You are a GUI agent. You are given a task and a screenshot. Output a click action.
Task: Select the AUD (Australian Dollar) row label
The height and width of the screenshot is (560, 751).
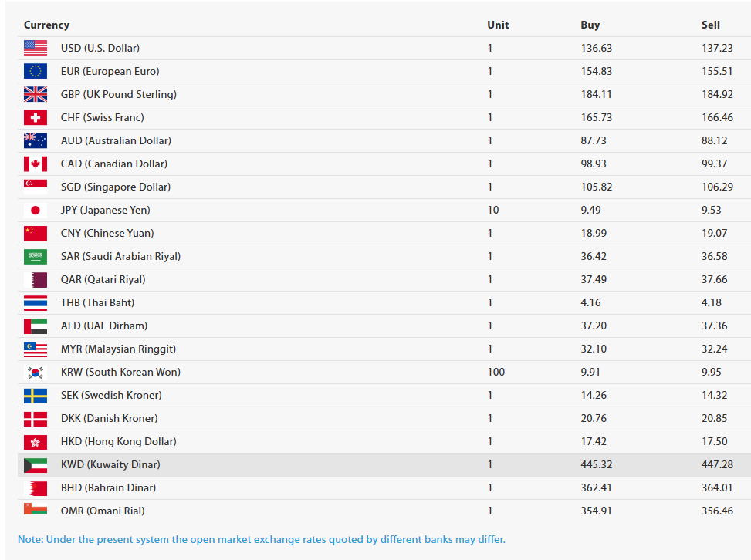(x=116, y=140)
